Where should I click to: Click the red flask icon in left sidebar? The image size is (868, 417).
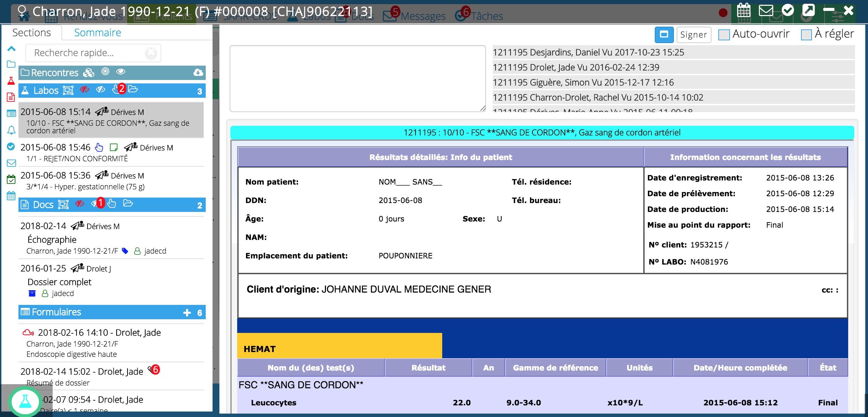click(11, 81)
